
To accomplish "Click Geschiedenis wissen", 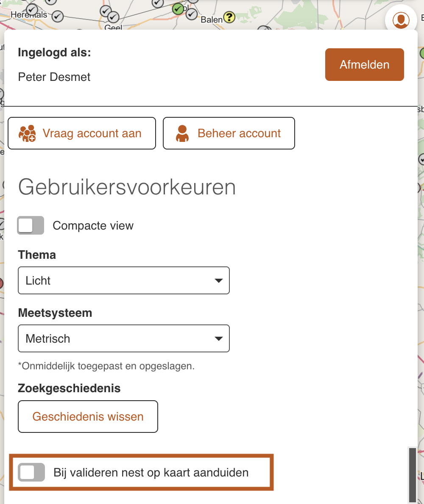I will tap(88, 416).
